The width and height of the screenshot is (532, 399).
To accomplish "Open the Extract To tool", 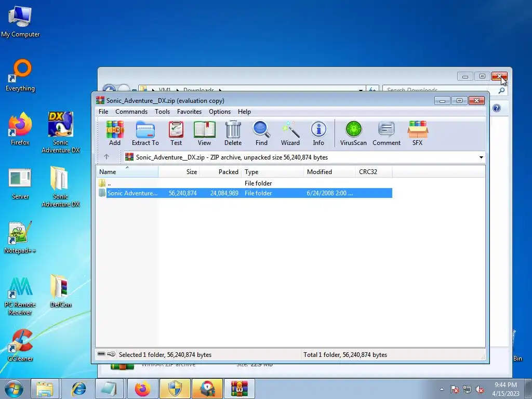I will point(145,133).
